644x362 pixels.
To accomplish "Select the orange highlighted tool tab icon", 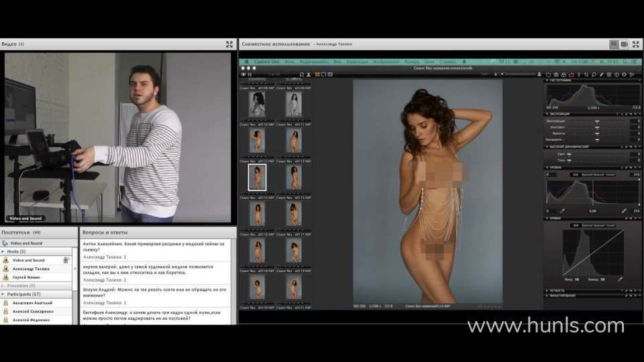I will [x=572, y=74].
